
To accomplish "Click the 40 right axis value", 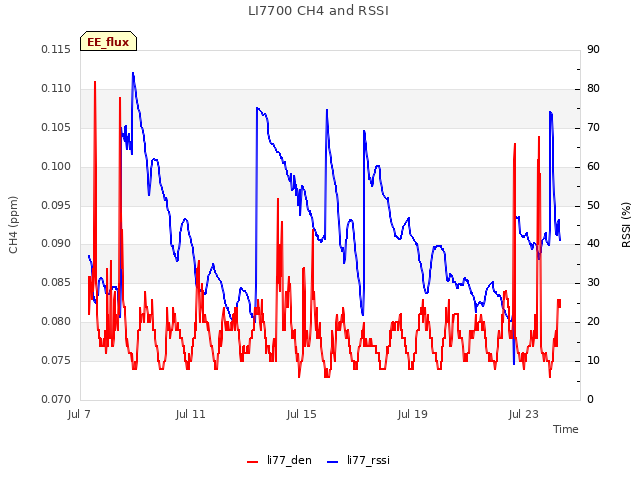I will coord(593,244).
